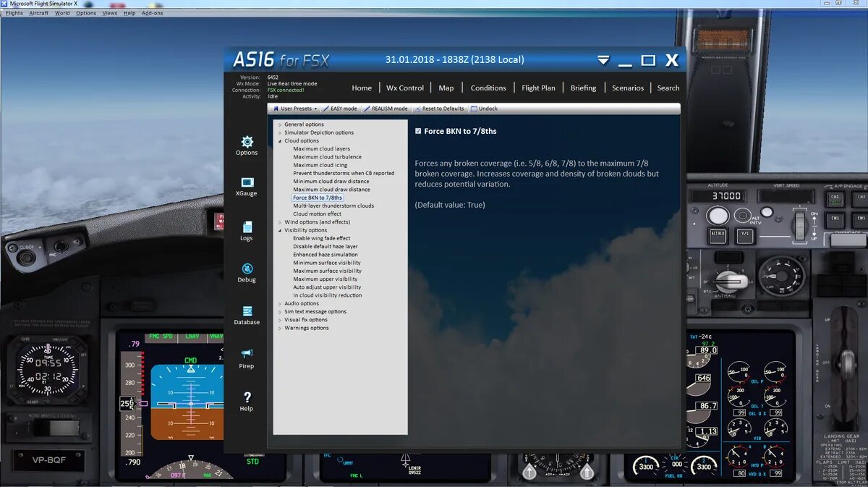The image size is (868, 487).
Task: Toggle the Force BKN to 7/8ths checkbox
Action: coord(418,131)
